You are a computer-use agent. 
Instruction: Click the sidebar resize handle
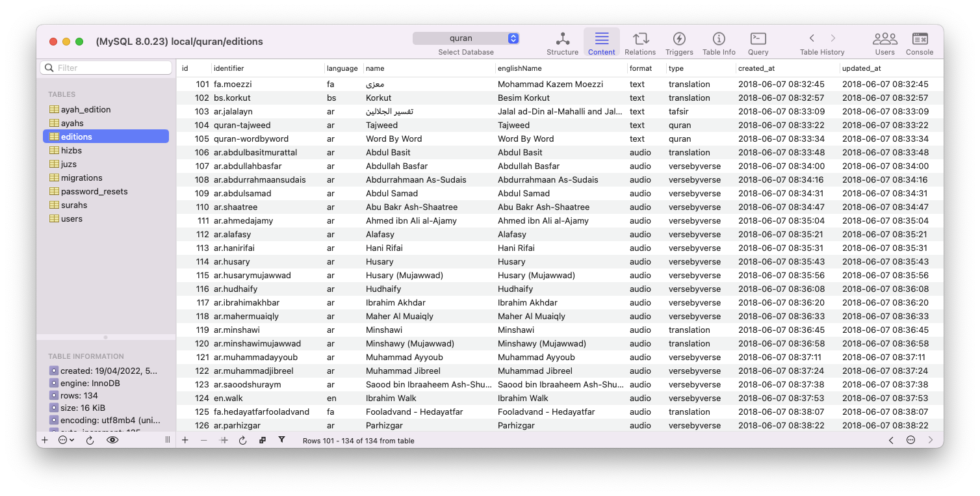click(168, 440)
